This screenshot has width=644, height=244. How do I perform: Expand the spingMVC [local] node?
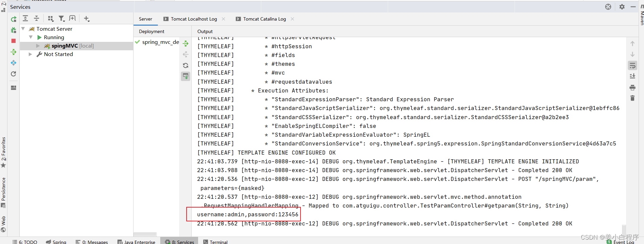click(x=38, y=46)
